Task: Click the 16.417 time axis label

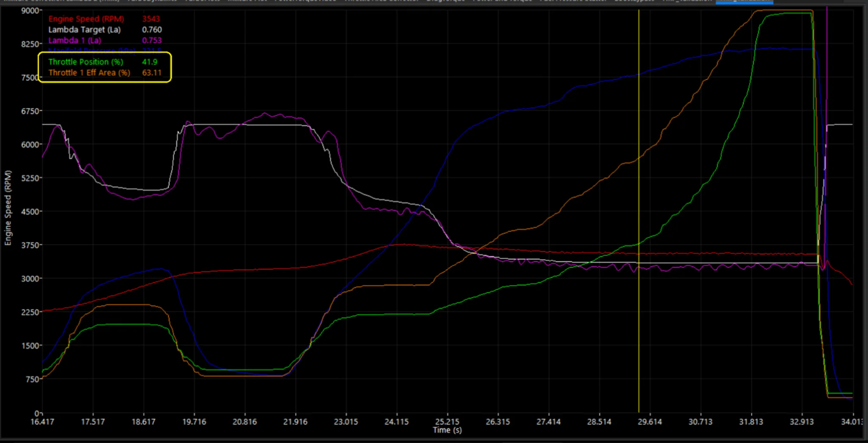Action: [42, 422]
